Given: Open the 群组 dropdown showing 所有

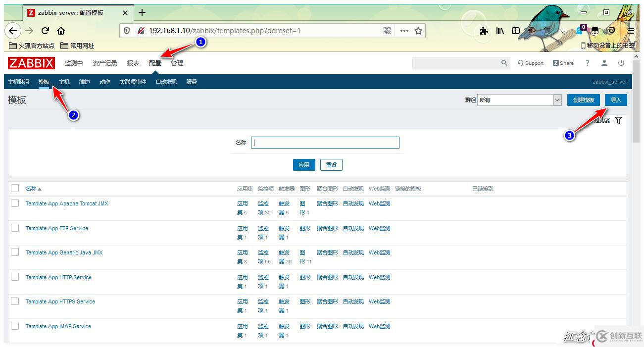Looking at the screenshot, I should (x=520, y=100).
